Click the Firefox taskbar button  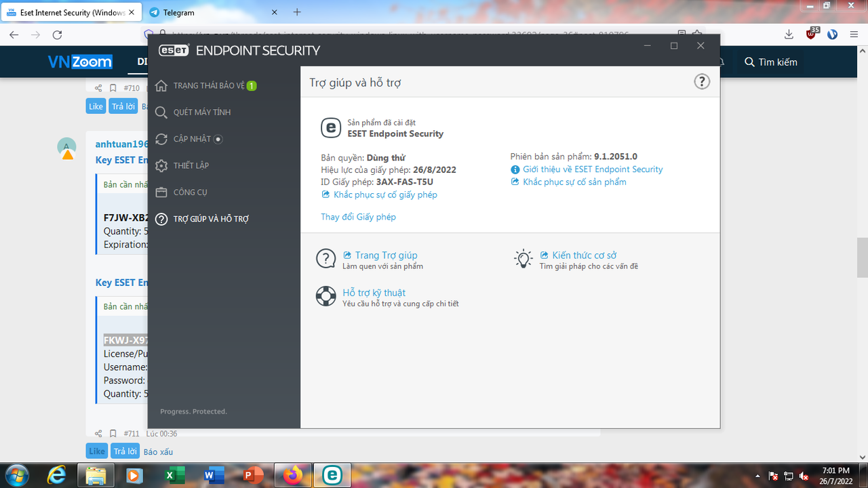point(293,475)
